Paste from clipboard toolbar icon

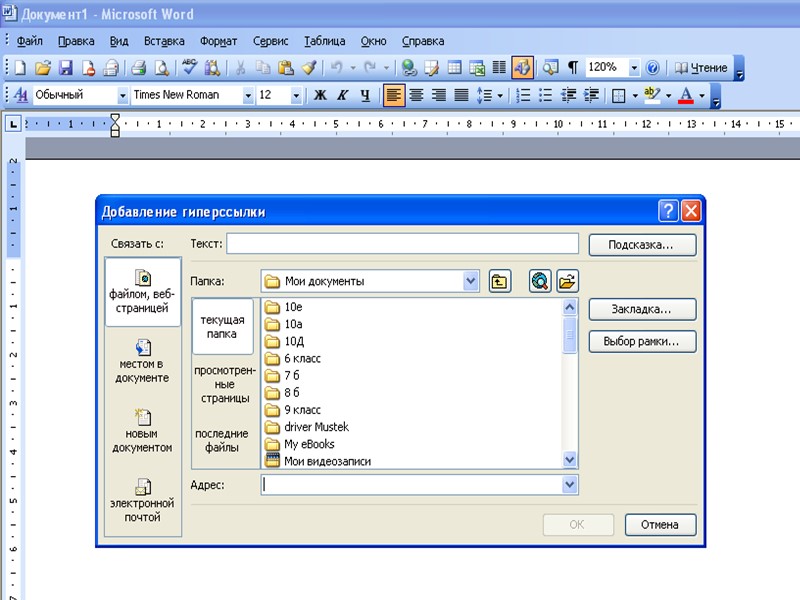pos(286,67)
